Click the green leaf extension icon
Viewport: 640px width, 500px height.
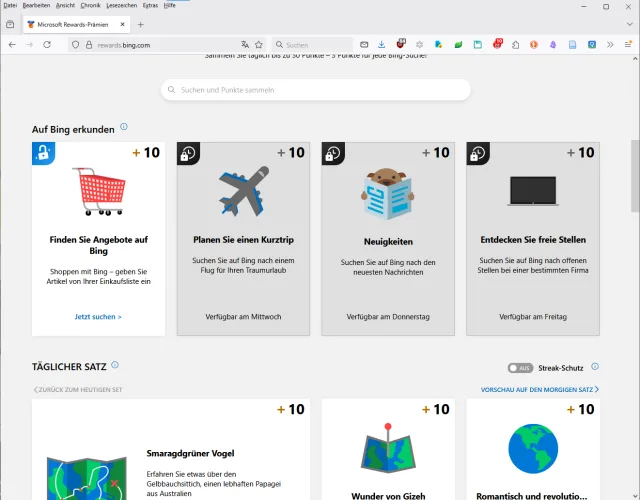click(x=458, y=45)
